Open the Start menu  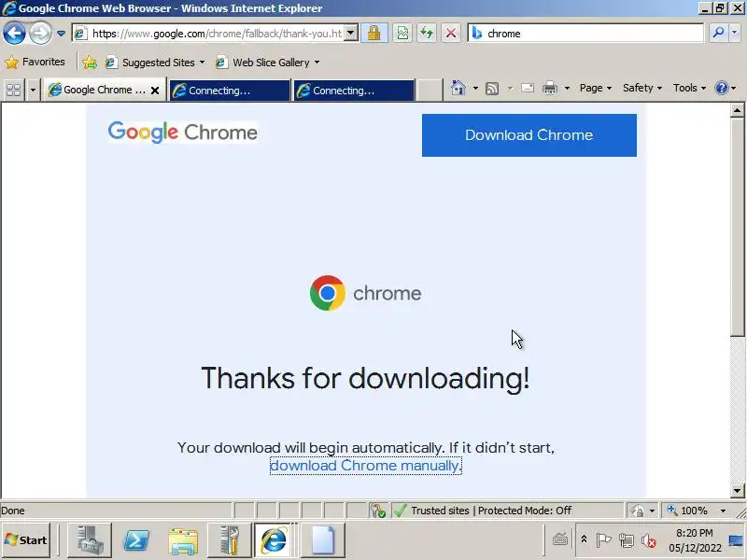click(x=26, y=540)
